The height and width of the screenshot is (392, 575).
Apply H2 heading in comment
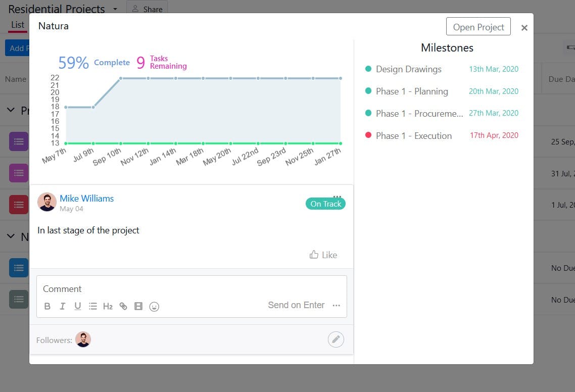coord(108,306)
